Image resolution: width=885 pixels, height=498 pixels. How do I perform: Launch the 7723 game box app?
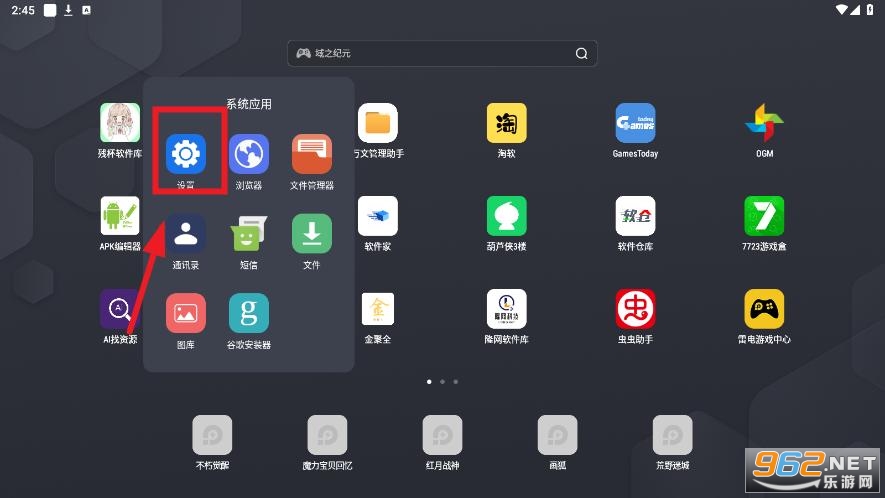point(764,216)
